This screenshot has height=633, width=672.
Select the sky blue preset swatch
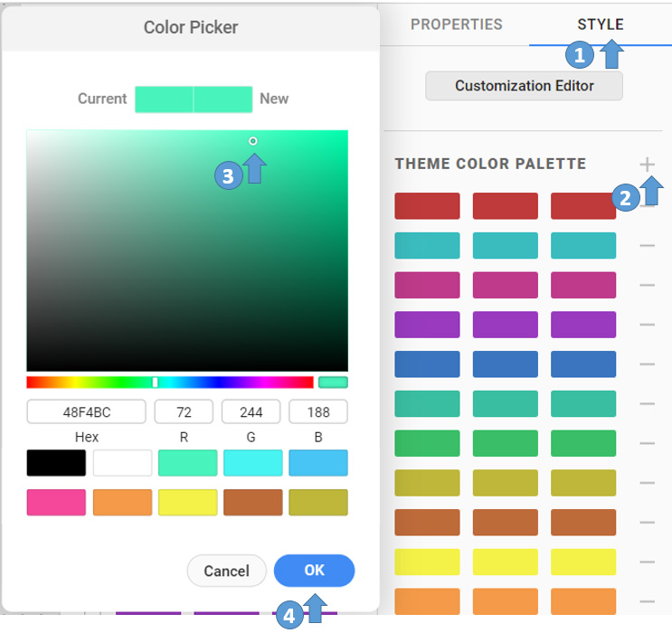point(318,463)
